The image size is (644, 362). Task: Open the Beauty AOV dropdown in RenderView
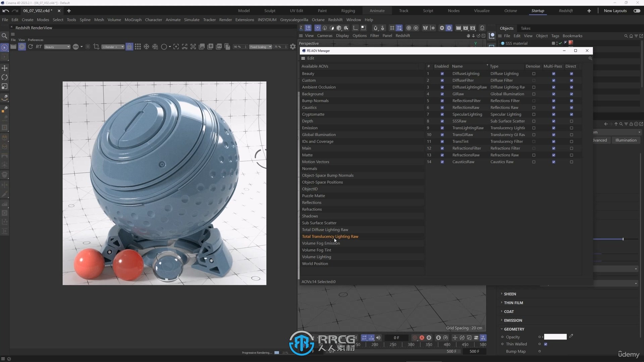pos(57,47)
